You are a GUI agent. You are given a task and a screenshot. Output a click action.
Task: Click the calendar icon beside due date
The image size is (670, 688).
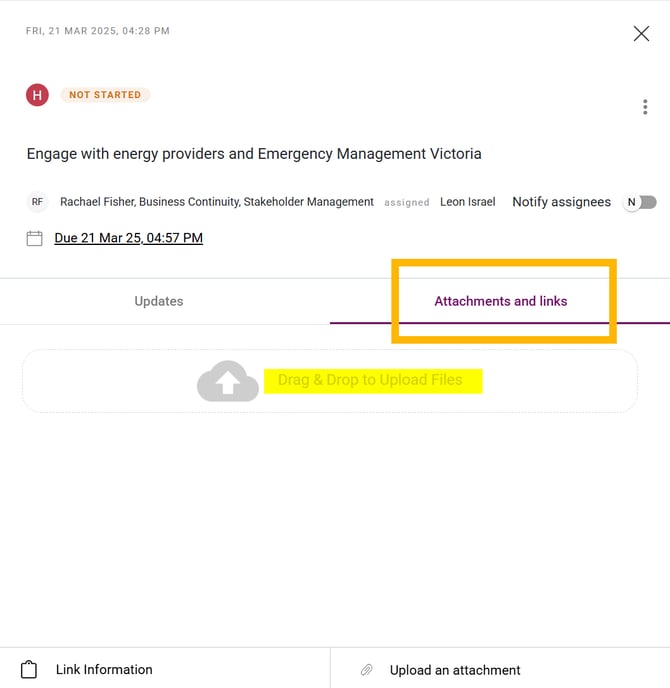pos(35,238)
